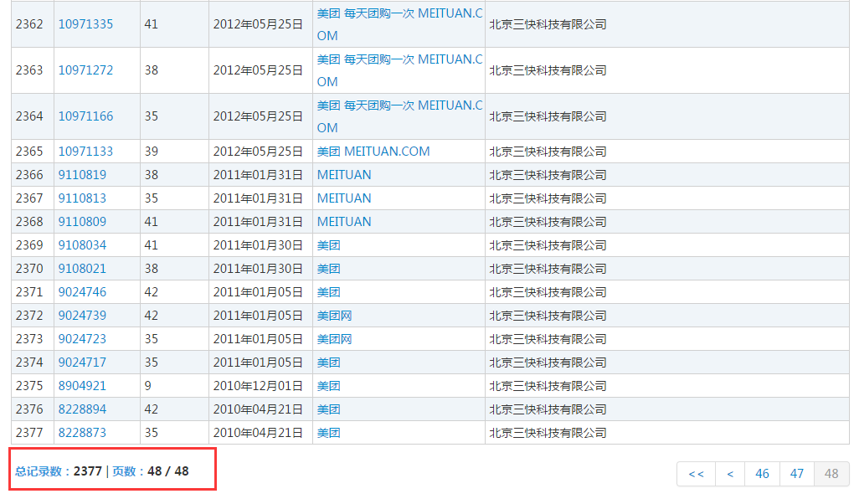This screenshot has width=854, height=504.
Task: Open trademark number 9024739 link
Action: pyautogui.click(x=82, y=316)
